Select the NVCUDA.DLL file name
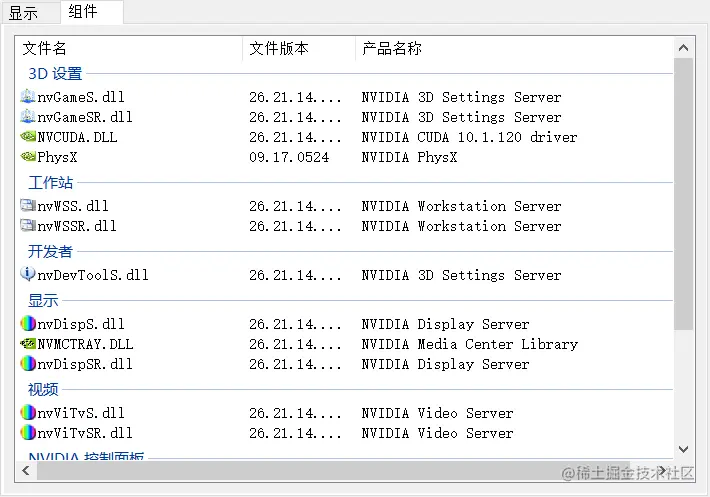 [x=77, y=137]
